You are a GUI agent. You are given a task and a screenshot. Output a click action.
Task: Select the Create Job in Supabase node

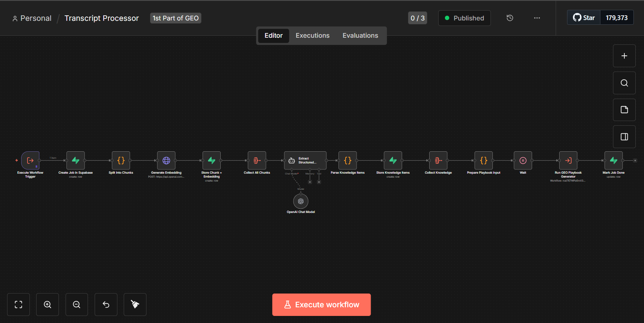75,160
